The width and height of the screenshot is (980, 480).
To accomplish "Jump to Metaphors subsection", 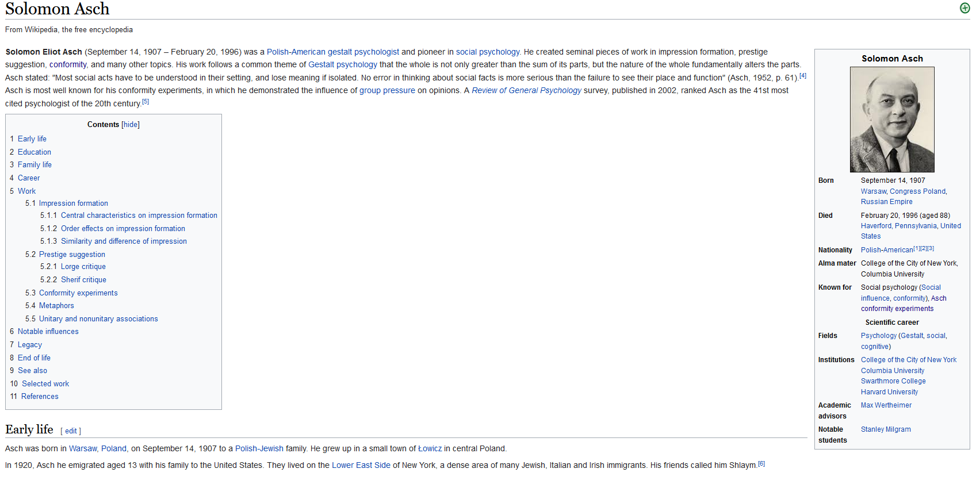I will click(x=56, y=306).
